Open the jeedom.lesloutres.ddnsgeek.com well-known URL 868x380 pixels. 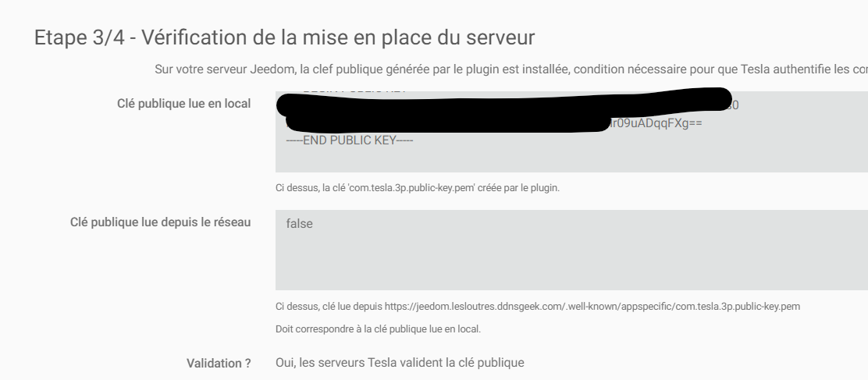click(592, 307)
